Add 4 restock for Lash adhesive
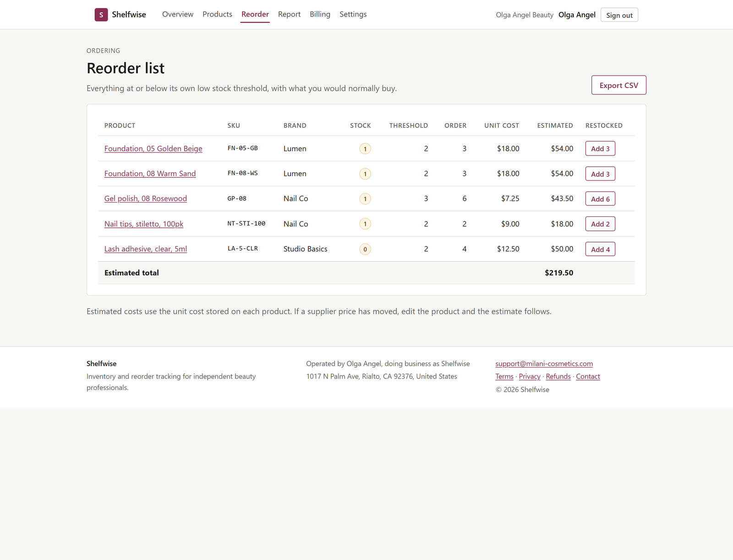The image size is (733, 560). coord(600,249)
